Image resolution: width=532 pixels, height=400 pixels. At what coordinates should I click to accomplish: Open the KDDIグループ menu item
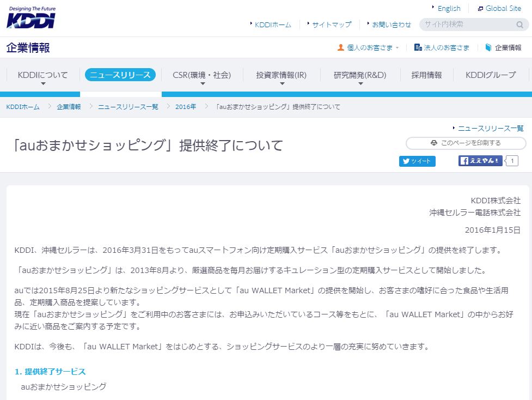(x=491, y=75)
